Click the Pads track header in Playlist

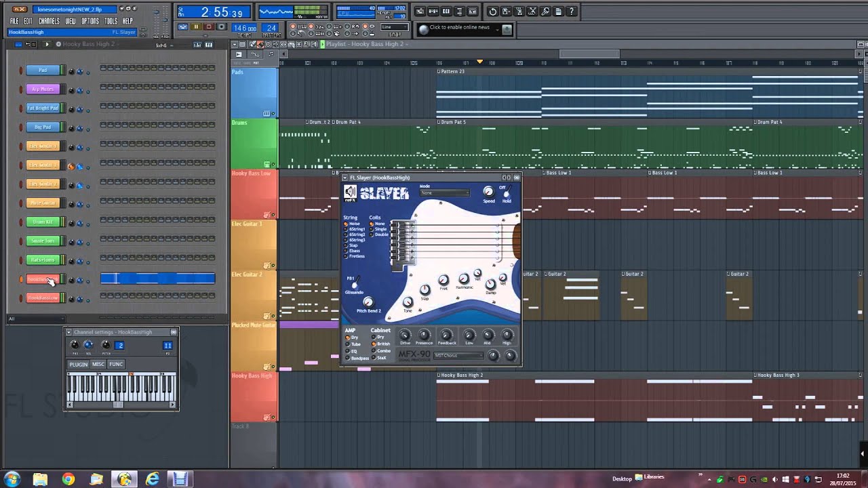[x=254, y=93]
